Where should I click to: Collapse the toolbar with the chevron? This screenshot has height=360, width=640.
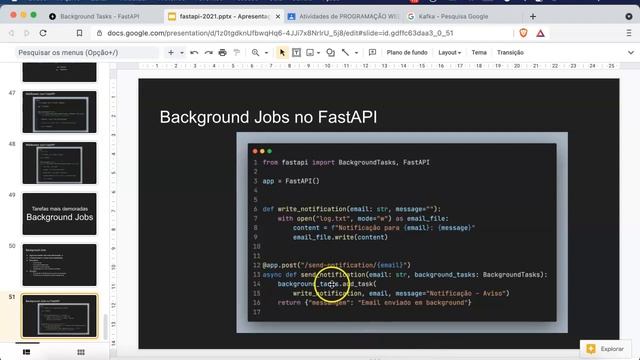(x=631, y=53)
